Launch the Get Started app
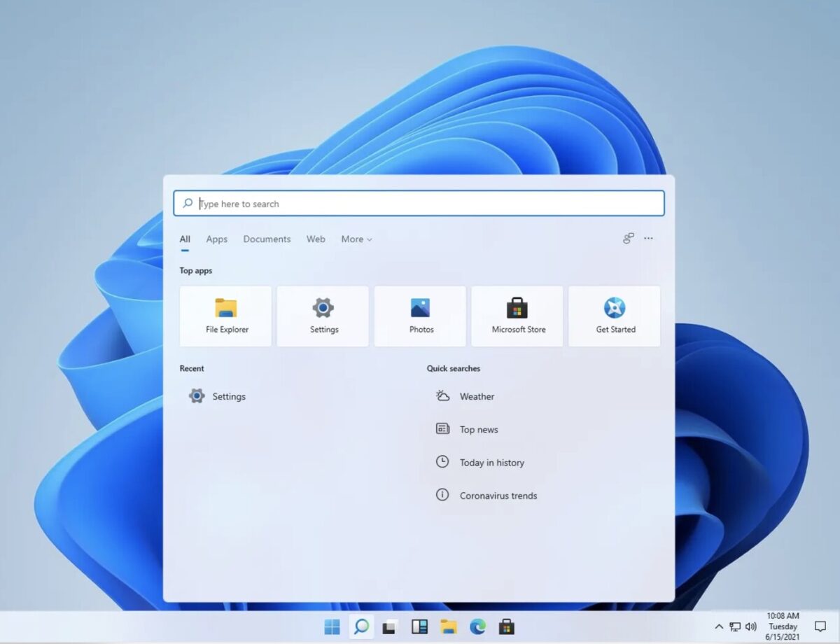The image size is (840, 644). tap(614, 315)
